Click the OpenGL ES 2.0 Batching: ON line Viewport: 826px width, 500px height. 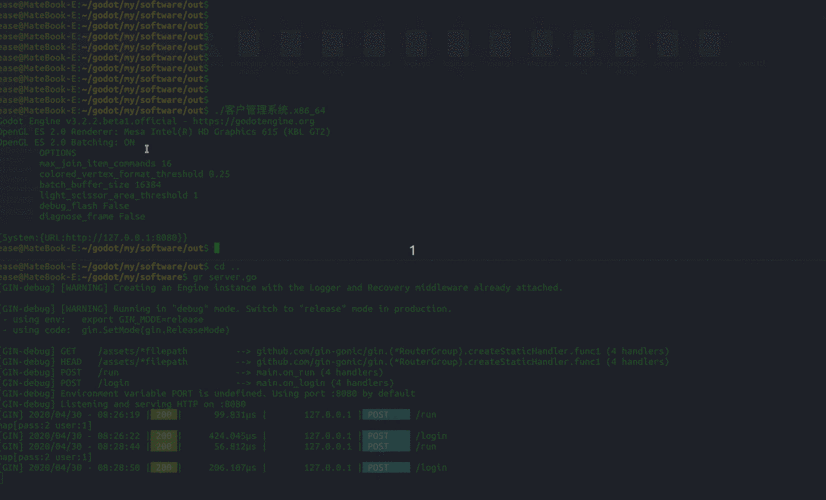(x=67, y=142)
